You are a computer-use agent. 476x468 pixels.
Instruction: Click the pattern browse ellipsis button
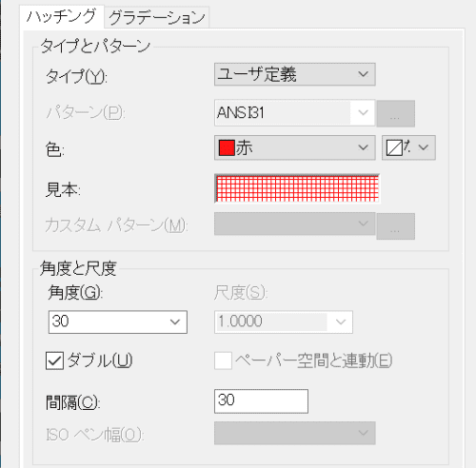pyautogui.click(x=396, y=113)
